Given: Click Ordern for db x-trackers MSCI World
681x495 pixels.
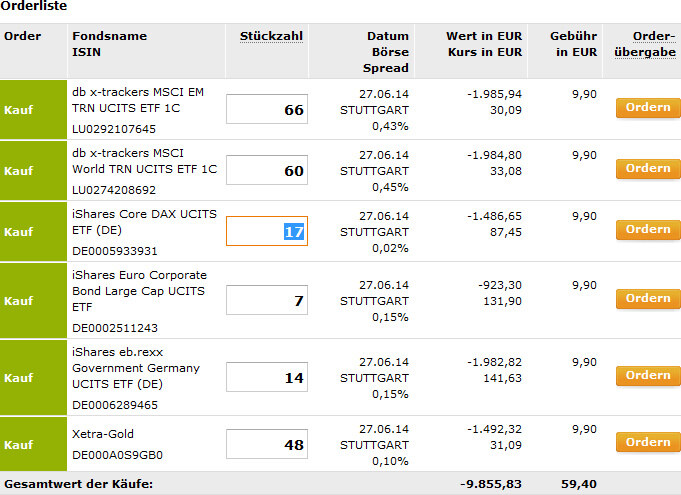Looking at the screenshot, I should [647, 169].
